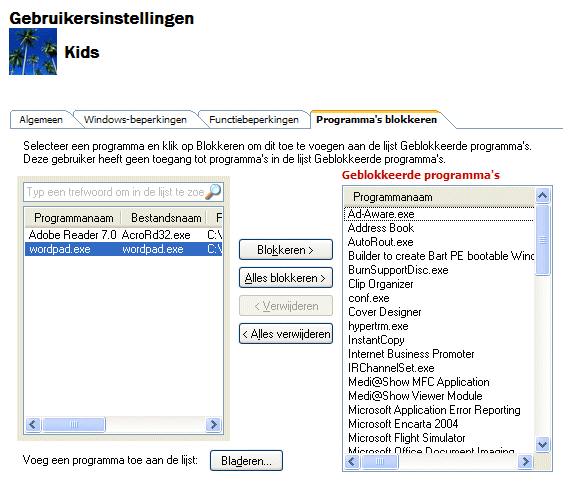Click the Alles verwijderen button
571x479 pixels.
coord(286,334)
